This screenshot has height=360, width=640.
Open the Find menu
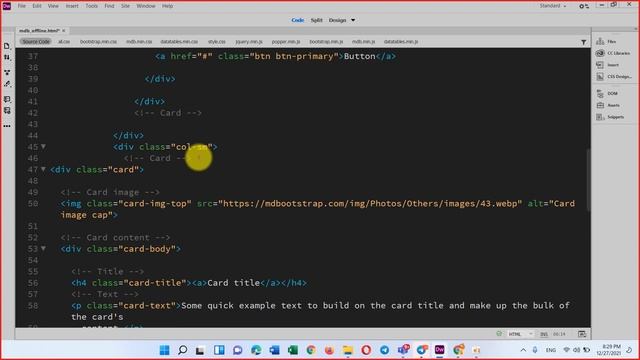(x=109, y=6)
